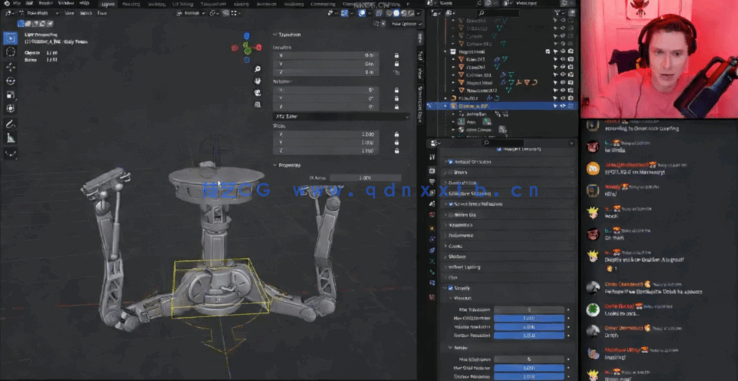Switch perspective/orthographic view gizmo icon
This screenshot has width=738, height=381.
[257, 105]
